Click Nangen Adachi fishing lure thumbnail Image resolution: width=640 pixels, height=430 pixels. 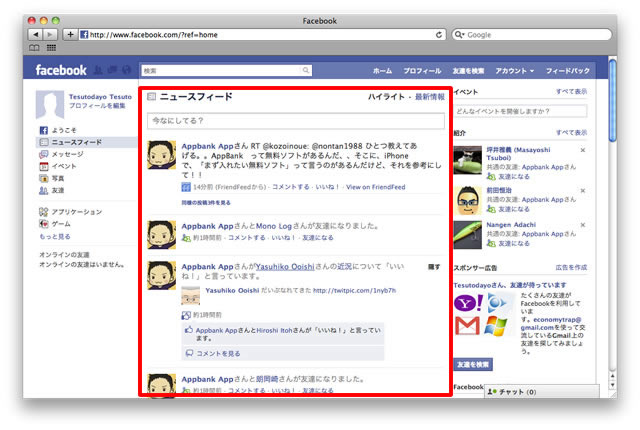tap(467, 235)
